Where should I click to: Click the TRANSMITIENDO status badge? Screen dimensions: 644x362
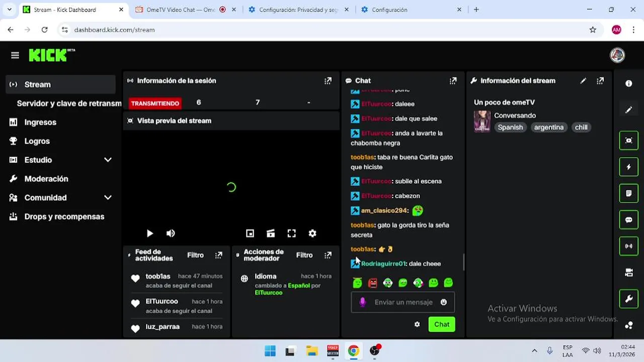point(155,103)
